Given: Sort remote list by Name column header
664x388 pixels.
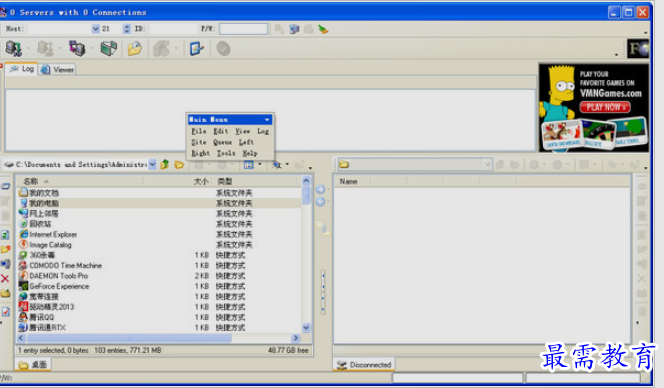Looking at the screenshot, I should pyautogui.click(x=352, y=181).
